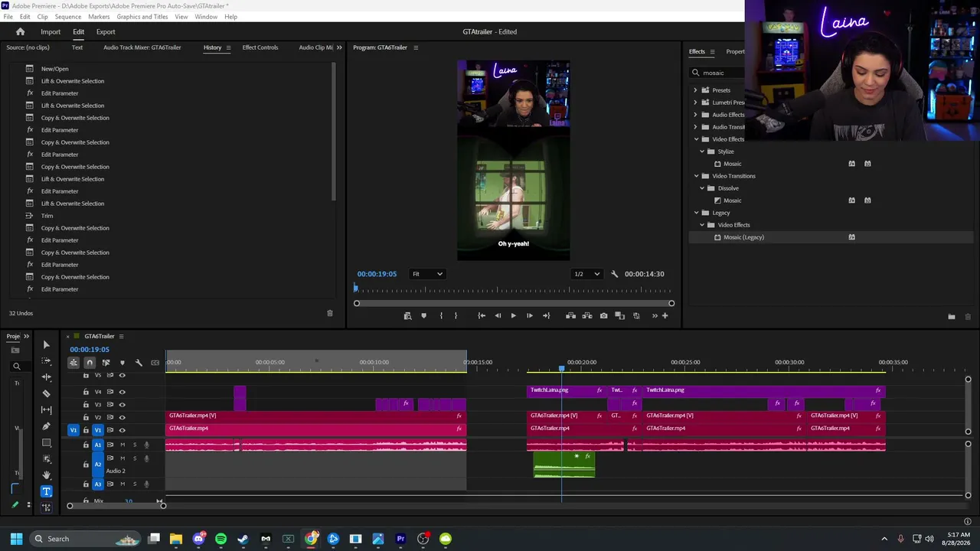Delete history state trash icon

click(x=330, y=313)
